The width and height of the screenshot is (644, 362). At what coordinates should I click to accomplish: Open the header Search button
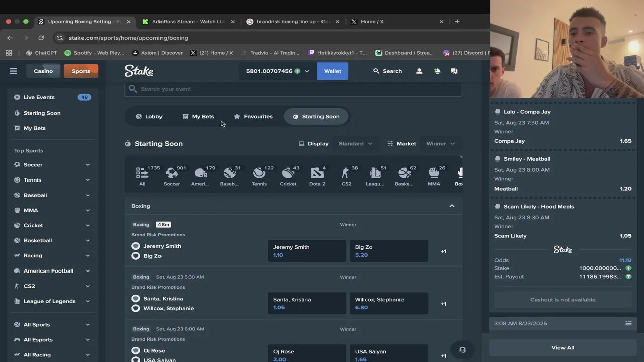[x=387, y=71]
